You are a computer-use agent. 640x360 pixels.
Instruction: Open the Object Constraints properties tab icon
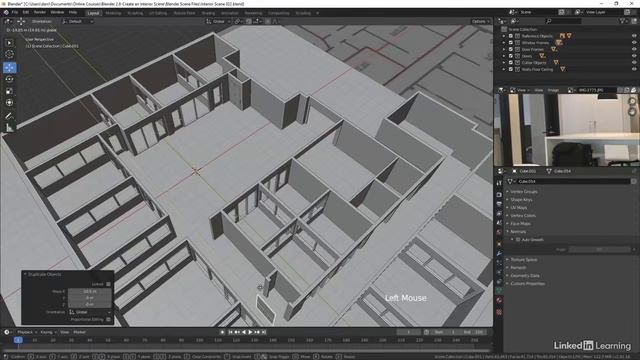(x=499, y=282)
